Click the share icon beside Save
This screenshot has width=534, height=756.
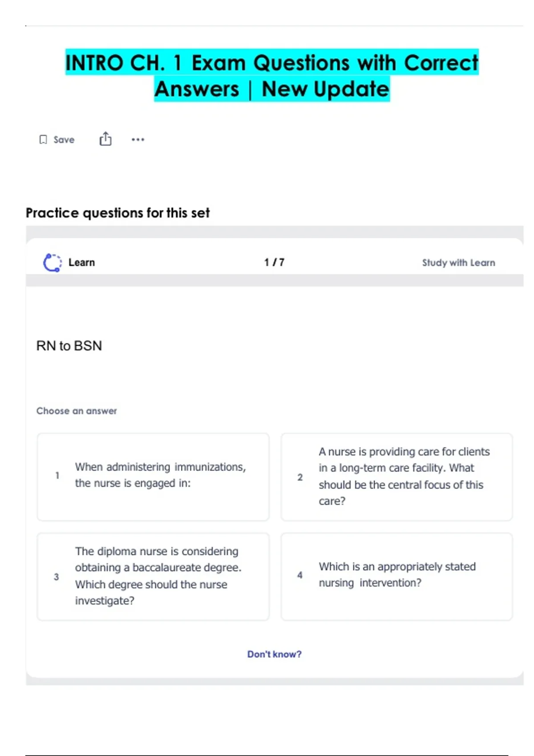tap(105, 139)
